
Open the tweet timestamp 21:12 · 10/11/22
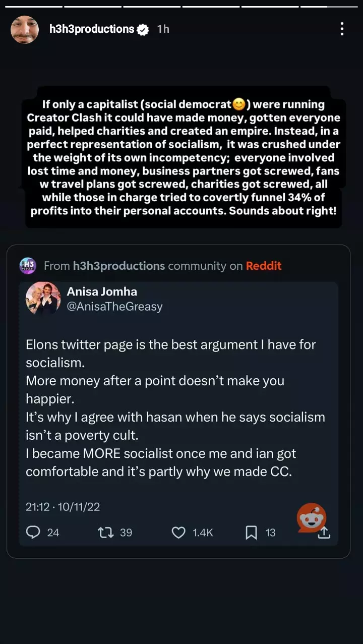pos(63,507)
